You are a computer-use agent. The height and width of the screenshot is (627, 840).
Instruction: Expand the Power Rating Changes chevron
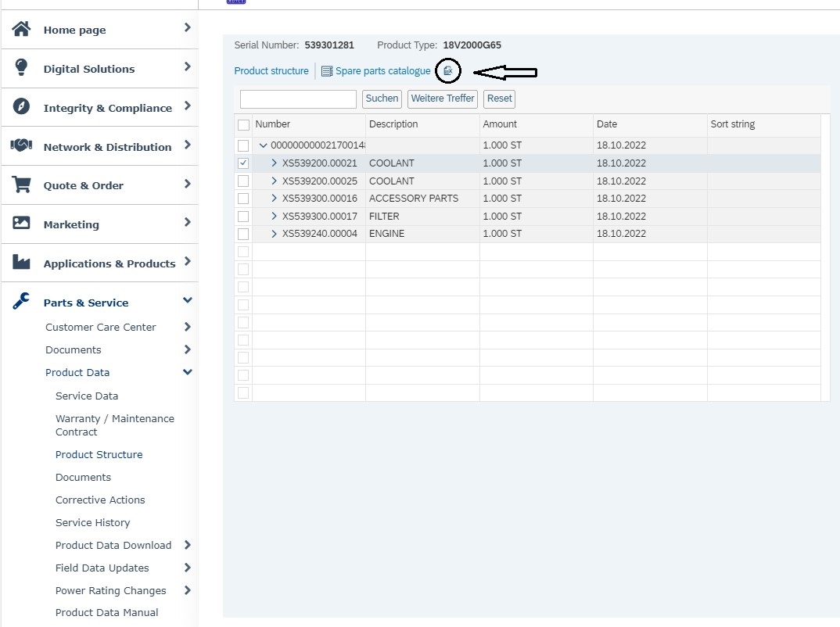coord(188,590)
